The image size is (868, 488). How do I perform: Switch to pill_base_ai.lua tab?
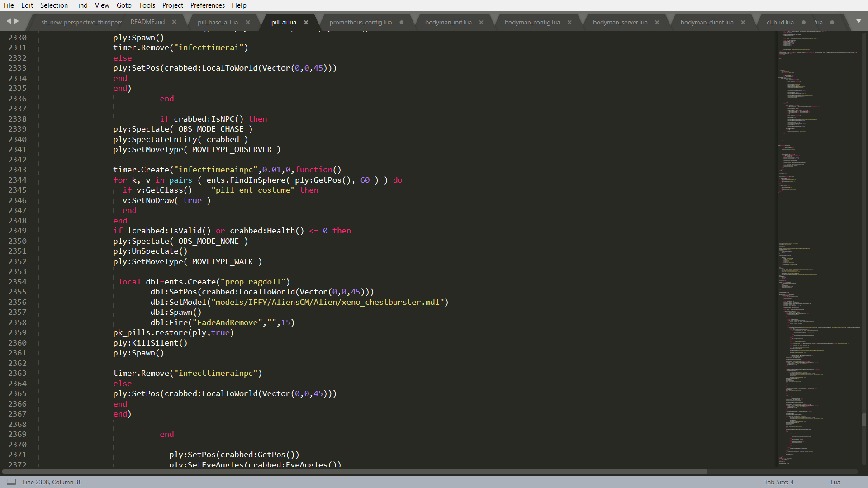point(218,22)
